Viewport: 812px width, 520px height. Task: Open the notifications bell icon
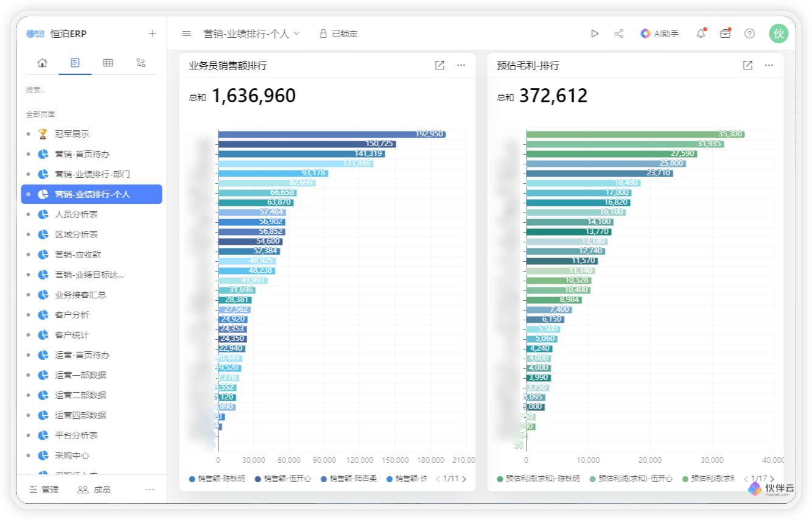pyautogui.click(x=701, y=33)
